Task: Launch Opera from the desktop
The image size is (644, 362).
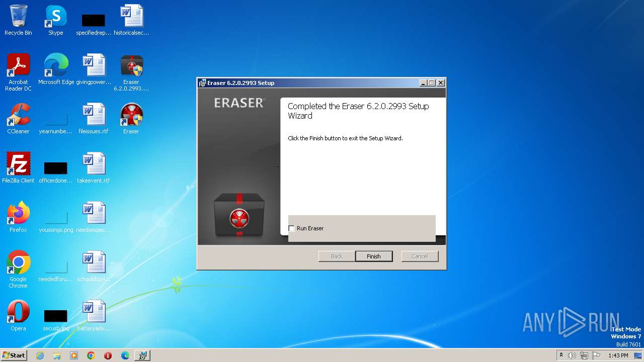Action: coord(18,316)
